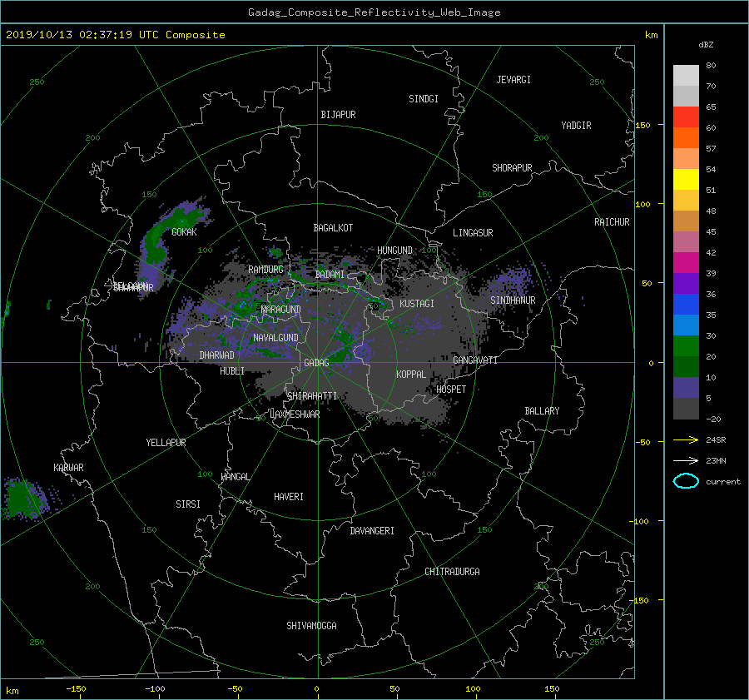Click the HUNGUND town label
This screenshot has width=749, height=700.
click(394, 251)
